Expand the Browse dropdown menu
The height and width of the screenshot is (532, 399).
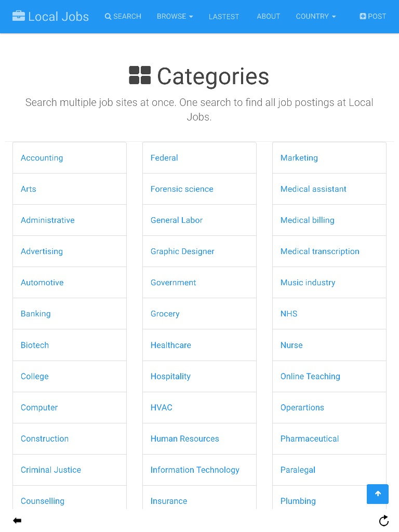click(x=175, y=16)
